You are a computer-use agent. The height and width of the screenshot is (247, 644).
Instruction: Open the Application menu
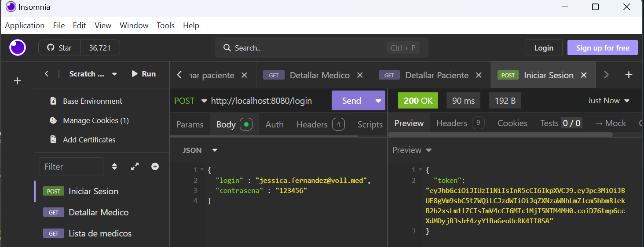pos(25,25)
